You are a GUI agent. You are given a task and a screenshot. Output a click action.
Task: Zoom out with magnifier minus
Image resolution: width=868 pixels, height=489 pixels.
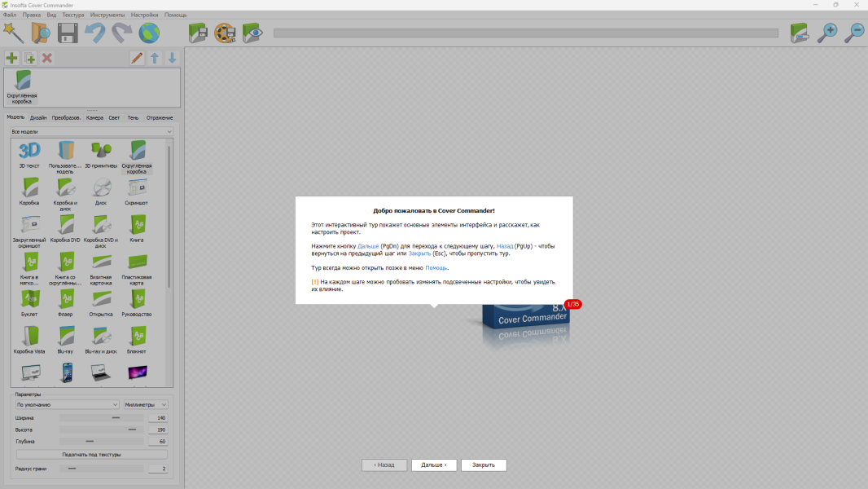[x=854, y=33]
